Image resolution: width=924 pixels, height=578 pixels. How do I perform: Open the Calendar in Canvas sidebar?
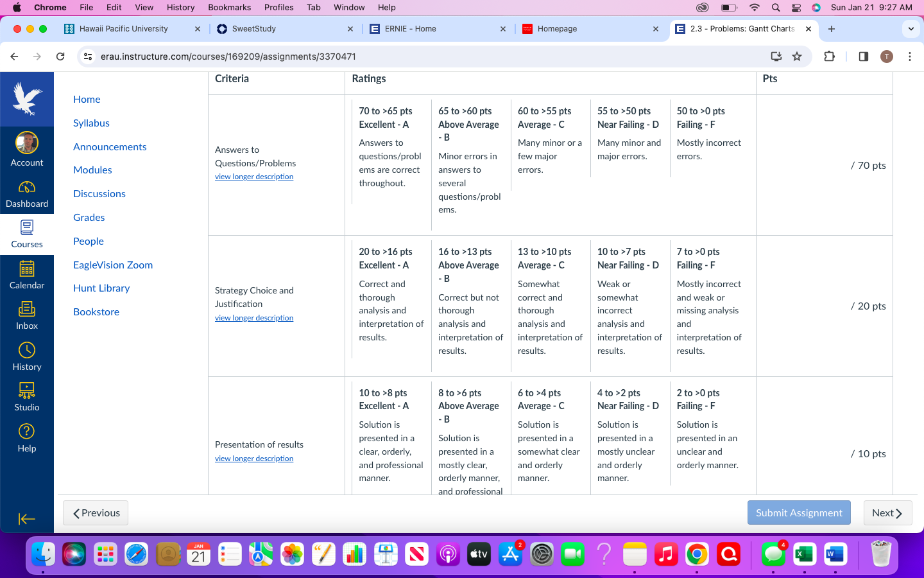pyautogui.click(x=27, y=276)
